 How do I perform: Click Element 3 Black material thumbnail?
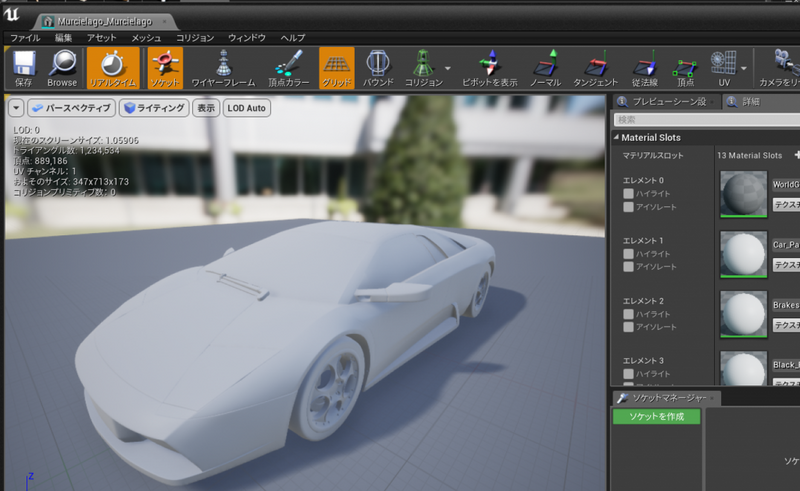(743, 369)
